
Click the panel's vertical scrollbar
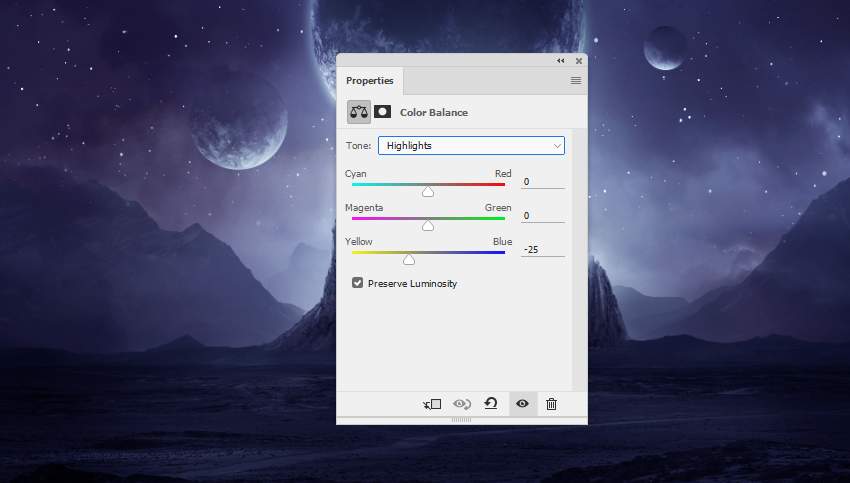pos(579,259)
